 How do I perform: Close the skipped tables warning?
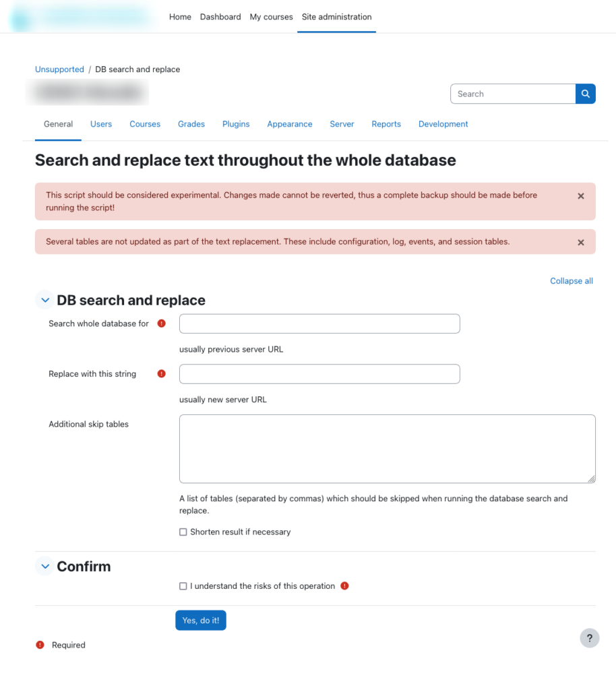point(581,243)
